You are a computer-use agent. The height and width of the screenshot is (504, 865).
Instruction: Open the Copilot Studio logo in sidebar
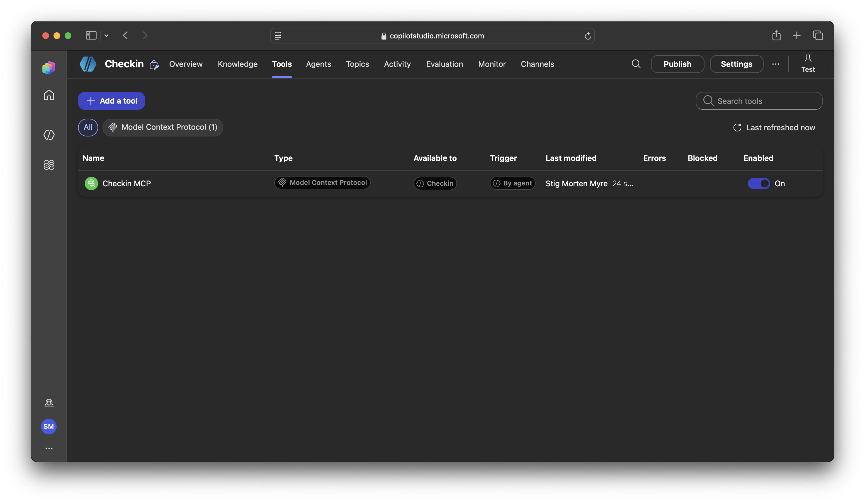49,68
